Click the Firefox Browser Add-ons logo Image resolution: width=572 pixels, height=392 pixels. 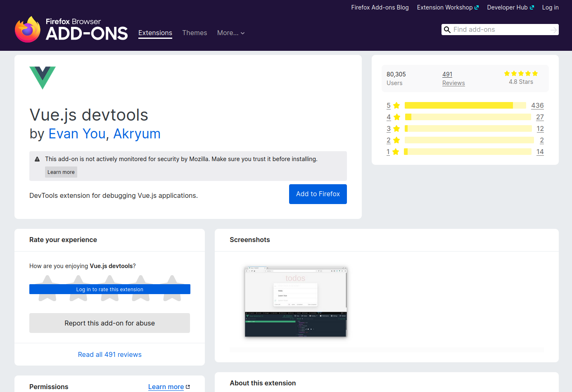point(71,29)
